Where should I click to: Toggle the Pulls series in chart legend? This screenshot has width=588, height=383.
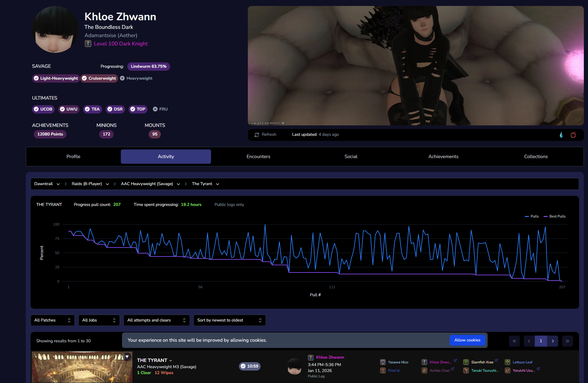(x=532, y=216)
